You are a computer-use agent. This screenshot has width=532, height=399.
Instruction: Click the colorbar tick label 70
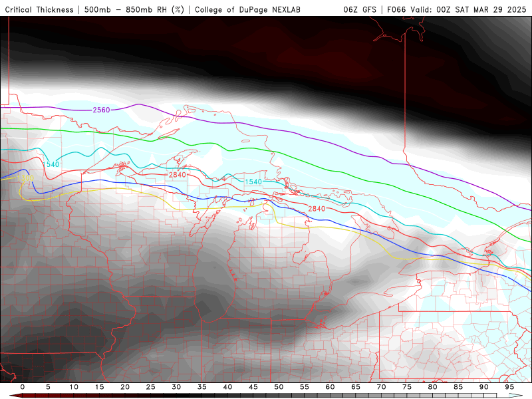pyautogui.click(x=381, y=387)
